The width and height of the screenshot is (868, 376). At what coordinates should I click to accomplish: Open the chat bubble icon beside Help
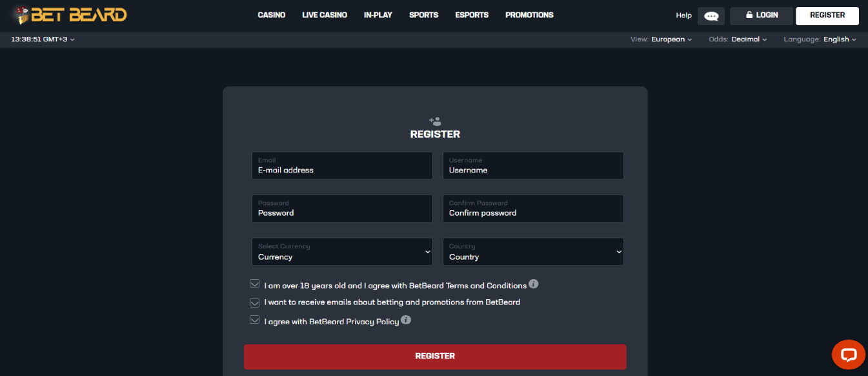(x=711, y=16)
